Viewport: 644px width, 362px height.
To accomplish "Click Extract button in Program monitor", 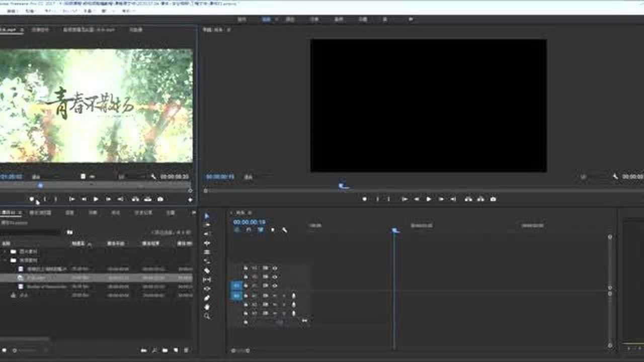I will click(x=481, y=199).
